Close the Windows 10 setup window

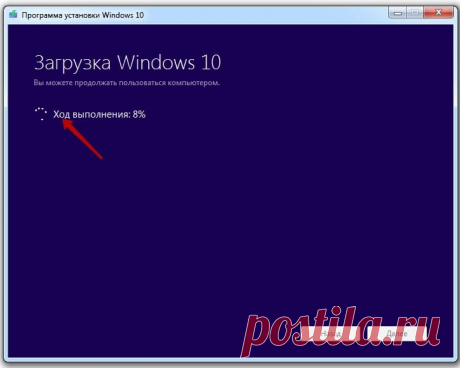(438, 13)
